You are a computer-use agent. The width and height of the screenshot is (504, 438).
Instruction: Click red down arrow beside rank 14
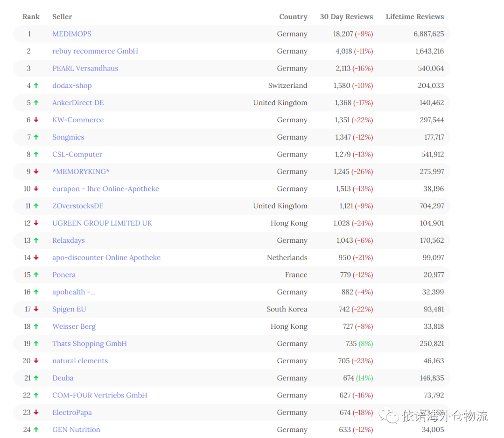click(x=36, y=258)
